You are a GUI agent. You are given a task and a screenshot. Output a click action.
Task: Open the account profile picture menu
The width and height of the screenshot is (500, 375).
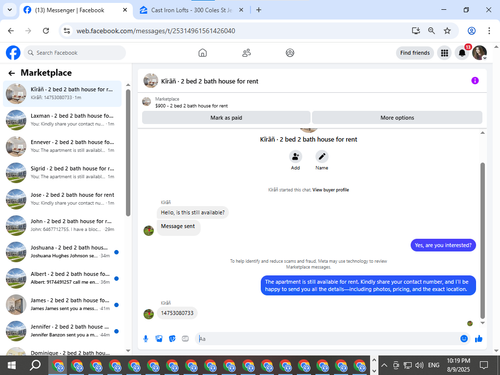point(479,53)
